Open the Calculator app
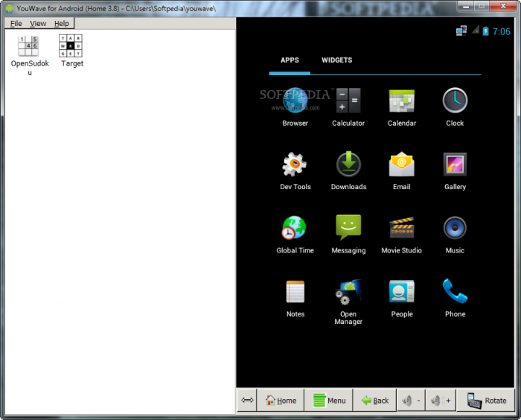The image size is (521, 420). tap(348, 101)
